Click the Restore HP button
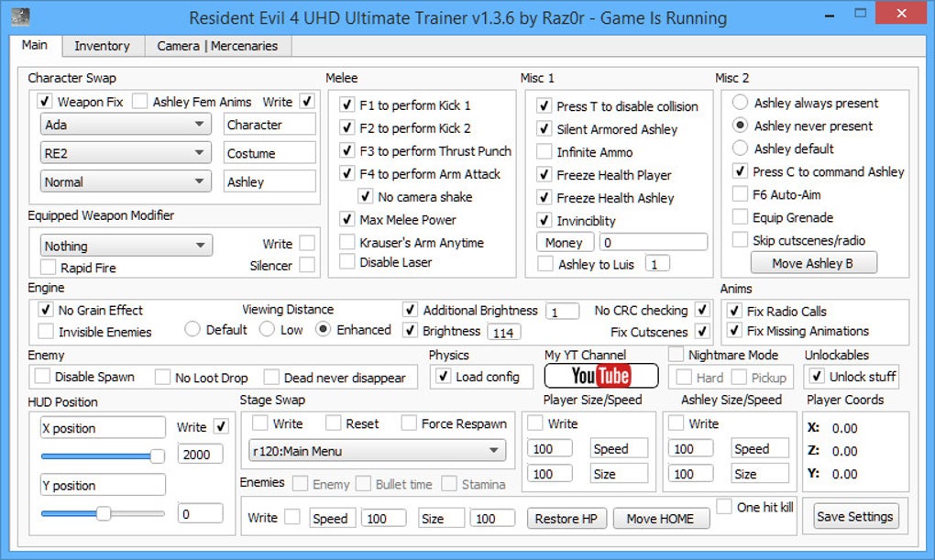 coord(566,518)
